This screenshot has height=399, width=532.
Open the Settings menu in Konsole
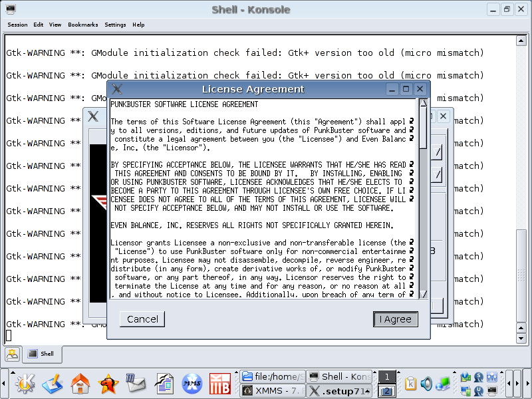pos(115,25)
